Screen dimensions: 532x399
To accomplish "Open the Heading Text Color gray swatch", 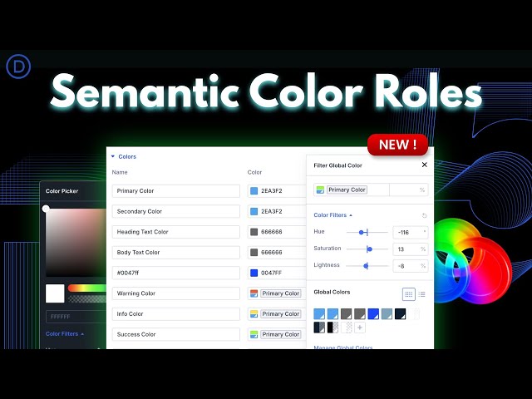I will 254,232.
